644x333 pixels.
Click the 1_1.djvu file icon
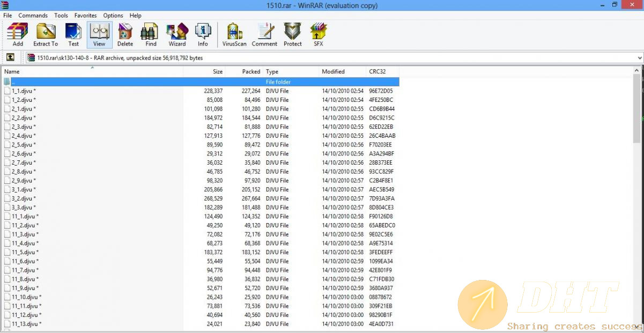point(7,91)
